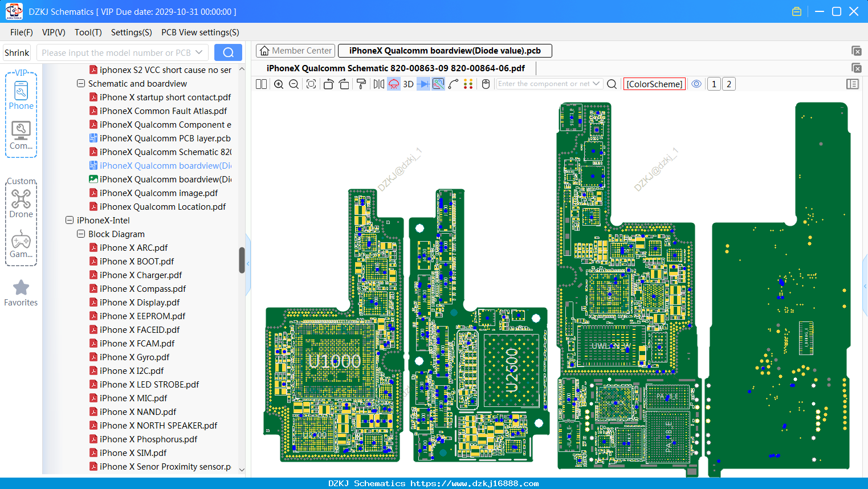
Task: Open iPhone X ARC.pdf
Action: coord(133,248)
